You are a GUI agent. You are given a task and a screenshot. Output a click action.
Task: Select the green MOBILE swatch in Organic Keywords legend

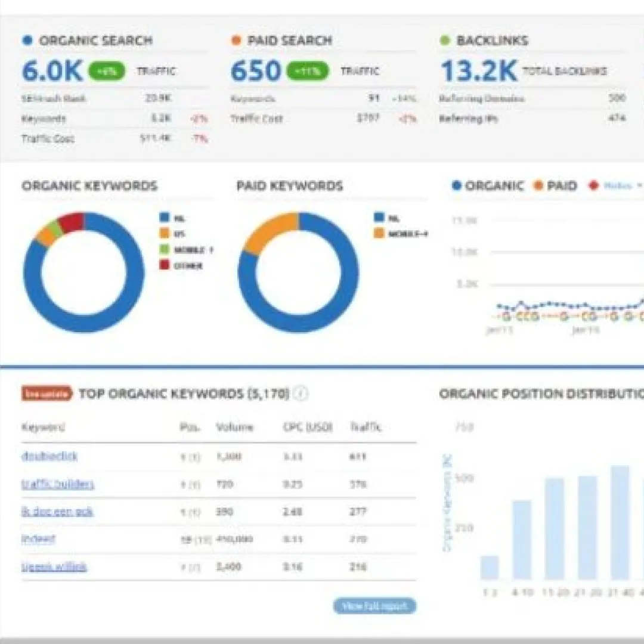(165, 249)
